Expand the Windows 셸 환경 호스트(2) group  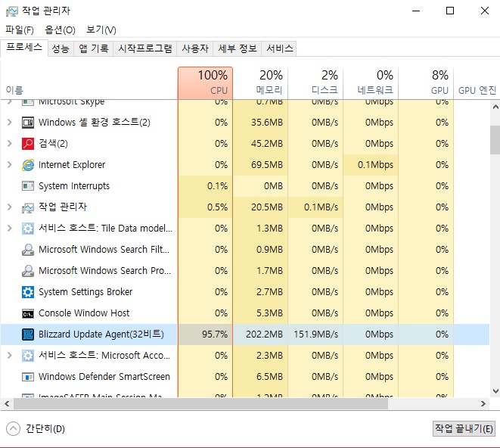[x=10, y=122]
